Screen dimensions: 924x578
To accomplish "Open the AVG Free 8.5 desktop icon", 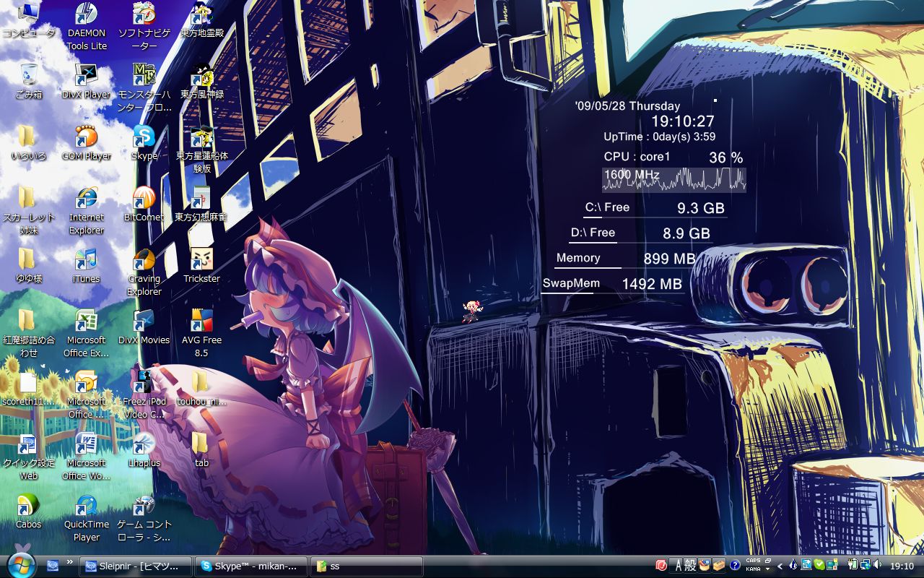I will pyautogui.click(x=201, y=334).
